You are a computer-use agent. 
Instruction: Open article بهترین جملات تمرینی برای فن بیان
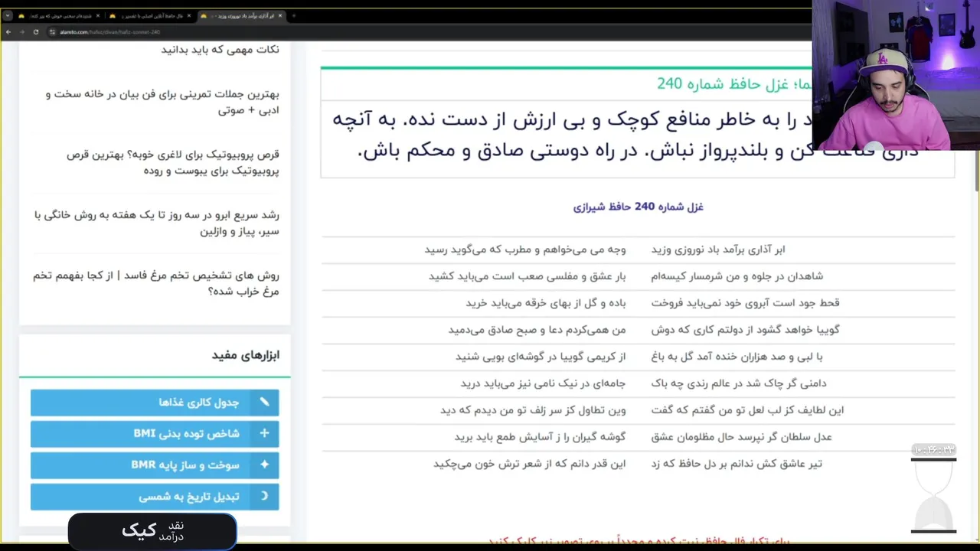[x=162, y=103]
